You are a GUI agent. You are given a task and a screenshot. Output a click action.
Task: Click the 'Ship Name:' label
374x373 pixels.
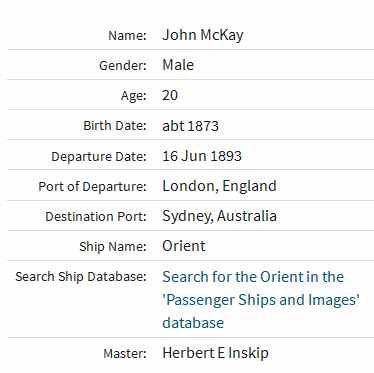point(113,247)
